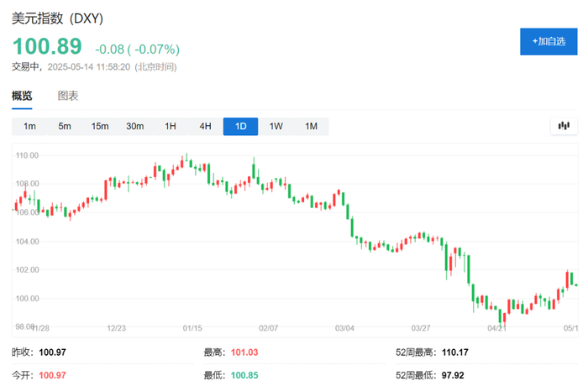Select the 15m timeframe

[100, 127]
